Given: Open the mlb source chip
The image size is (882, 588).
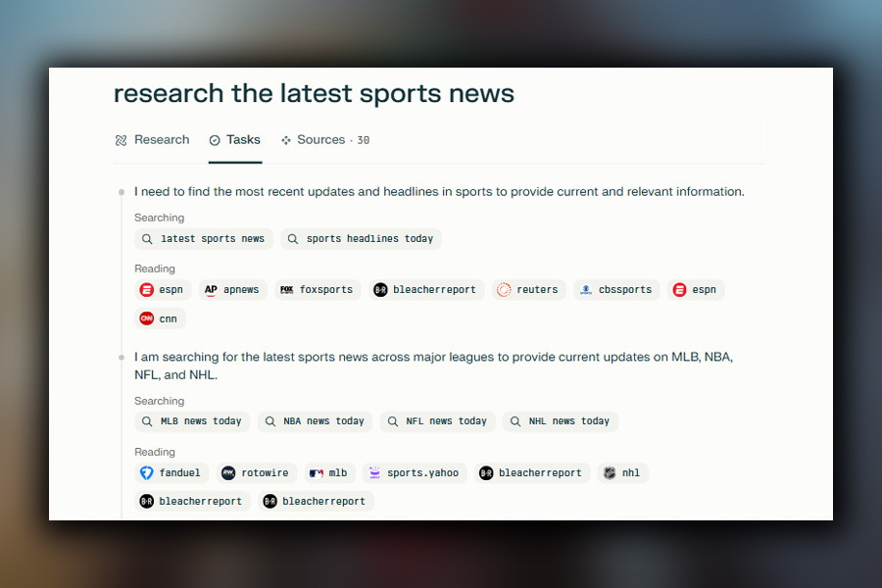Looking at the screenshot, I should point(329,473).
